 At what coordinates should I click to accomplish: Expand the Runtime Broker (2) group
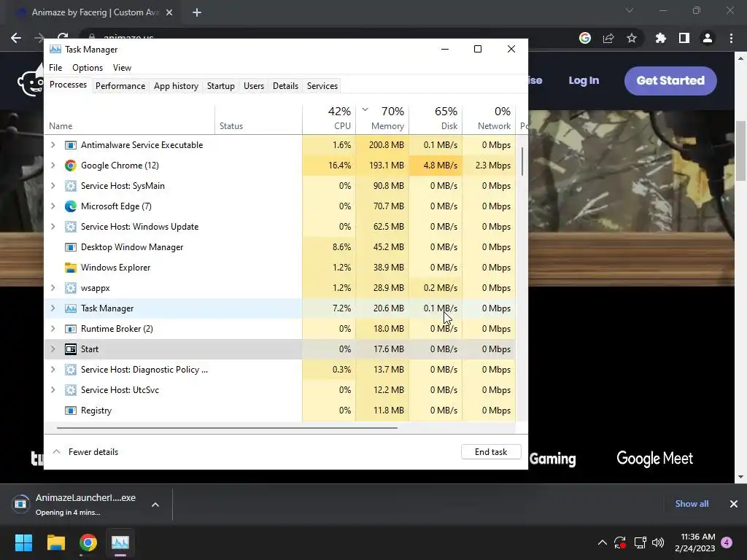pos(53,329)
